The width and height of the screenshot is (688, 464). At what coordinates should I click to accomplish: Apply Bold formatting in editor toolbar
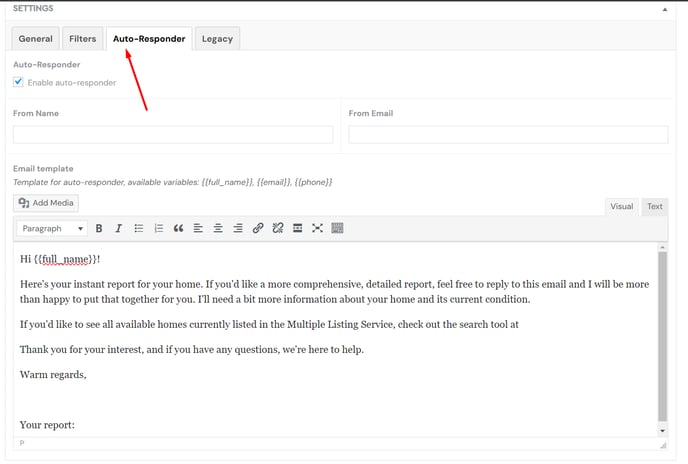[x=99, y=228]
